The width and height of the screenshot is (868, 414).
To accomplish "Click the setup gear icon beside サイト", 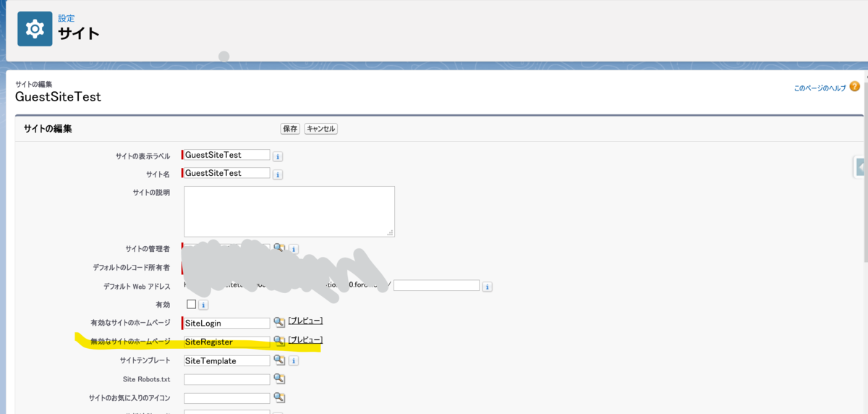I will 35,29.
